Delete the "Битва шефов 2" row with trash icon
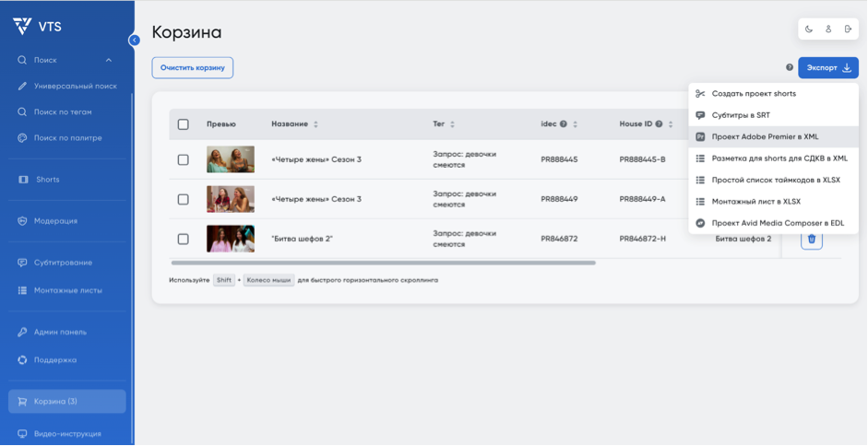This screenshot has width=868, height=446. coord(812,239)
